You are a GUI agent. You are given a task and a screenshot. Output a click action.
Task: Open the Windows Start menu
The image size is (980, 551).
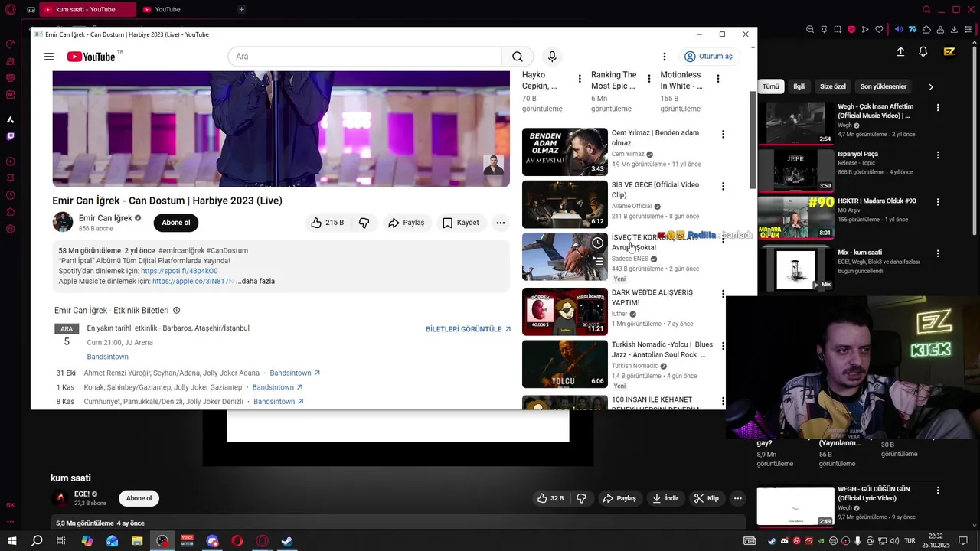pos(12,541)
